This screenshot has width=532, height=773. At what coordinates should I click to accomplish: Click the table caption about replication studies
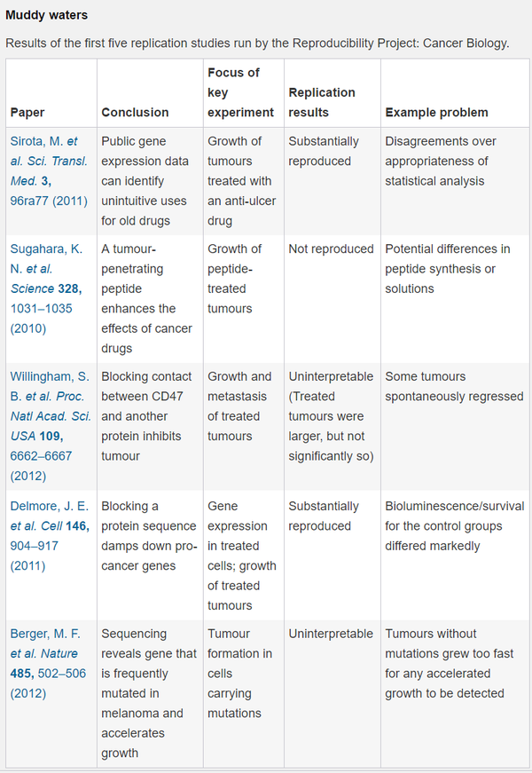(257, 43)
